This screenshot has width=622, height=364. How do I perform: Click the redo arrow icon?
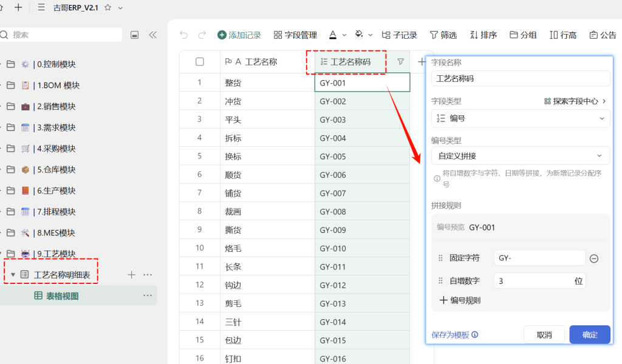click(x=202, y=35)
